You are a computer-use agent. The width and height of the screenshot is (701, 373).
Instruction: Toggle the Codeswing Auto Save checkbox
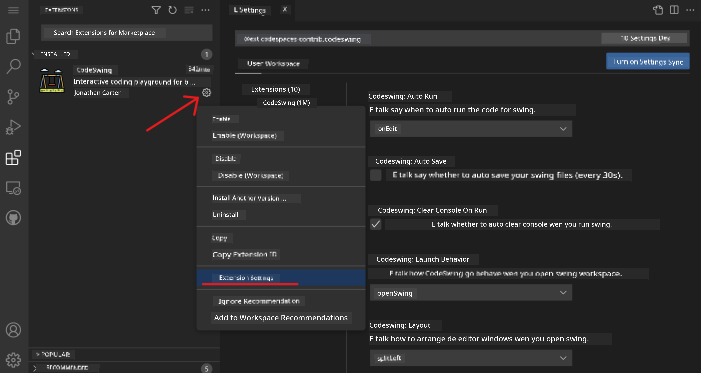[x=376, y=175]
